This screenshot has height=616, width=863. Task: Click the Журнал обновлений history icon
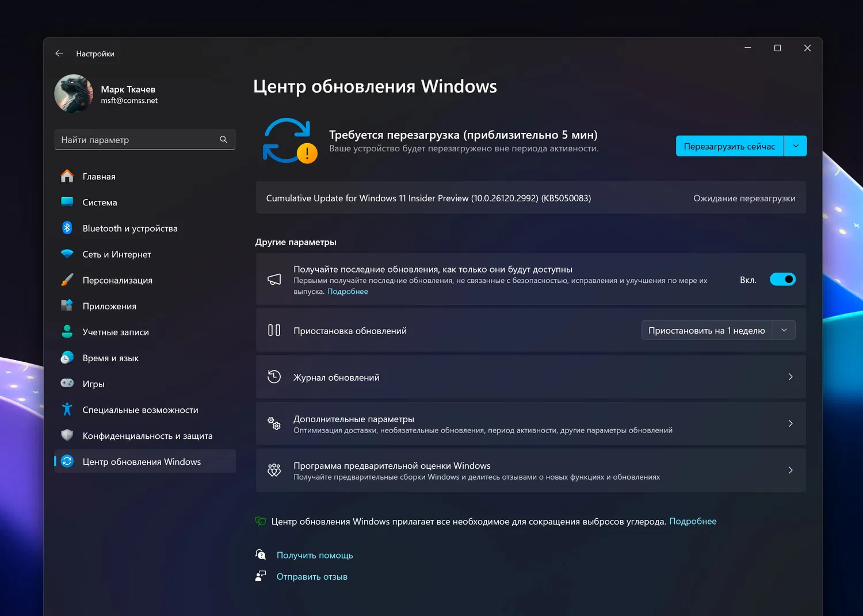[274, 377]
